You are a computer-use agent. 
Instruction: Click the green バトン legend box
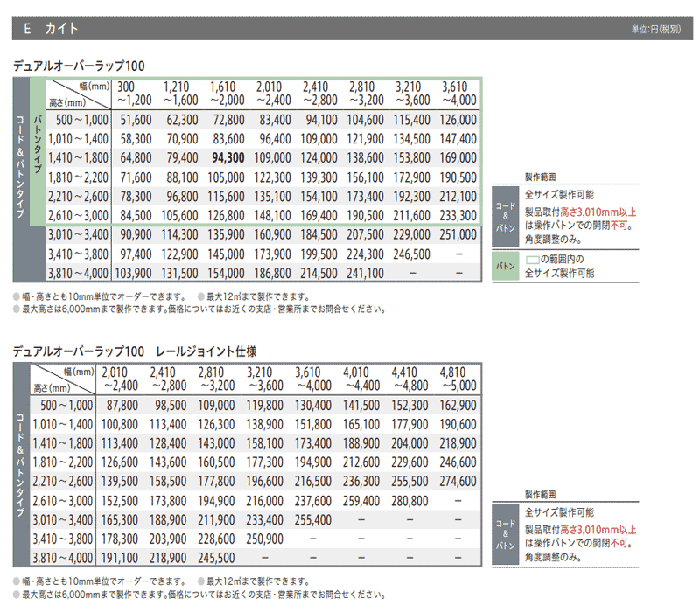click(507, 265)
